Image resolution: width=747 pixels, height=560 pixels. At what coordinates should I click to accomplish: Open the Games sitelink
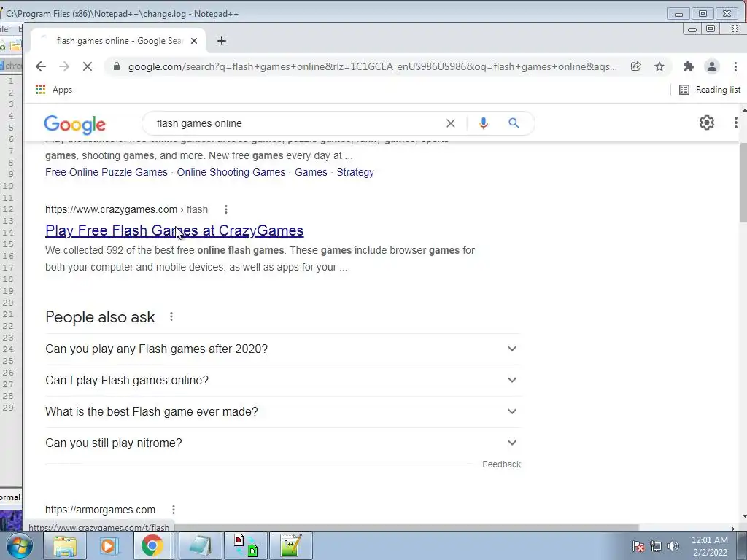click(x=311, y=172)
